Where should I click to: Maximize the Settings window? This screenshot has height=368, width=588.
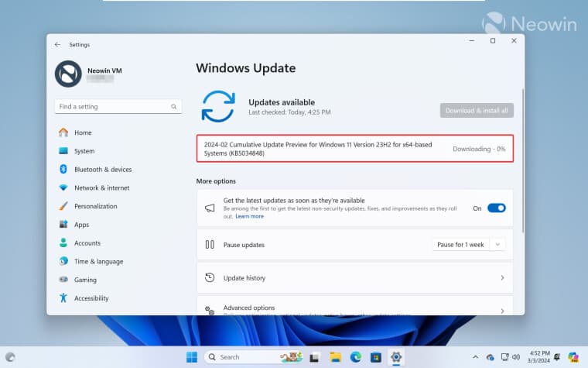(493, 40)
